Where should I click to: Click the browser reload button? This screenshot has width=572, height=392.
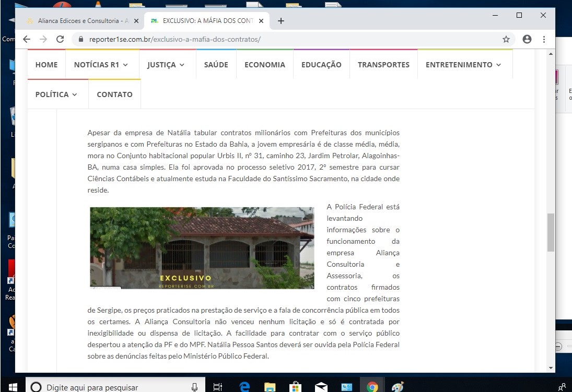pos(60,39)
